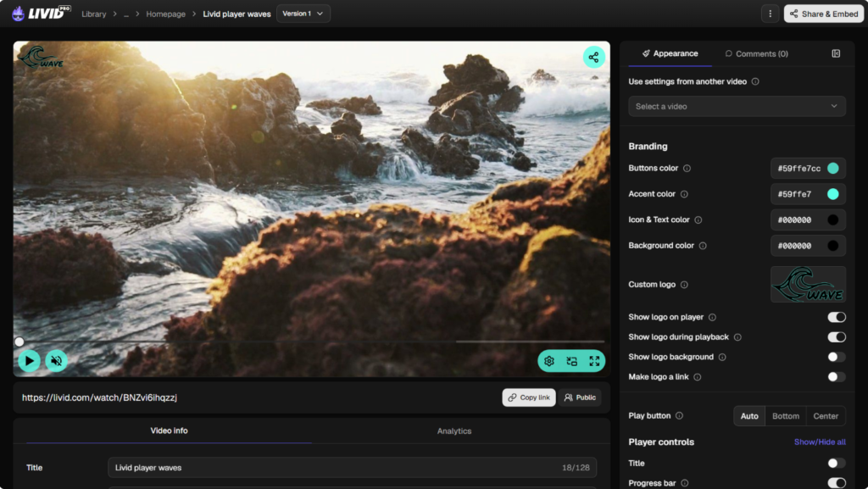868x489 pixels.
Task: Show info for Use settings from another video
Action: 755,81
